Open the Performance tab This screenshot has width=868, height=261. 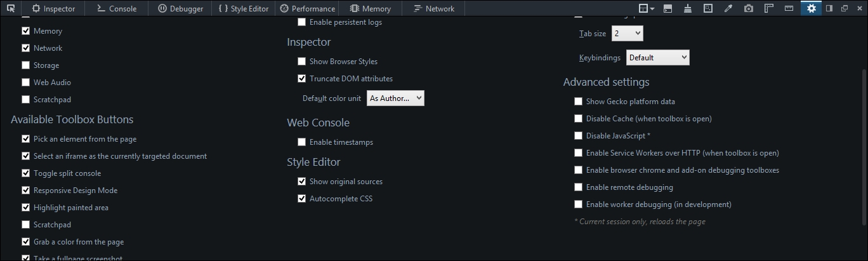(x=307, y=8)
